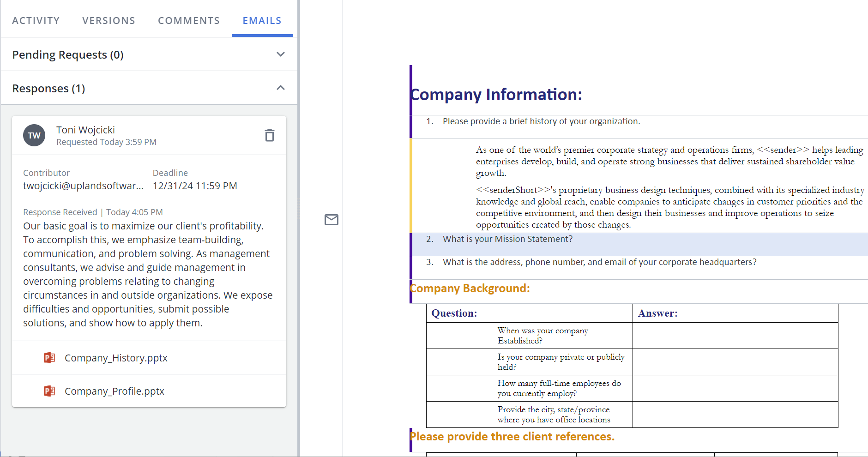Click deadline value 12/31/24 11:59 PM
This screenshot has height=457, width=868.
[195, 186]
